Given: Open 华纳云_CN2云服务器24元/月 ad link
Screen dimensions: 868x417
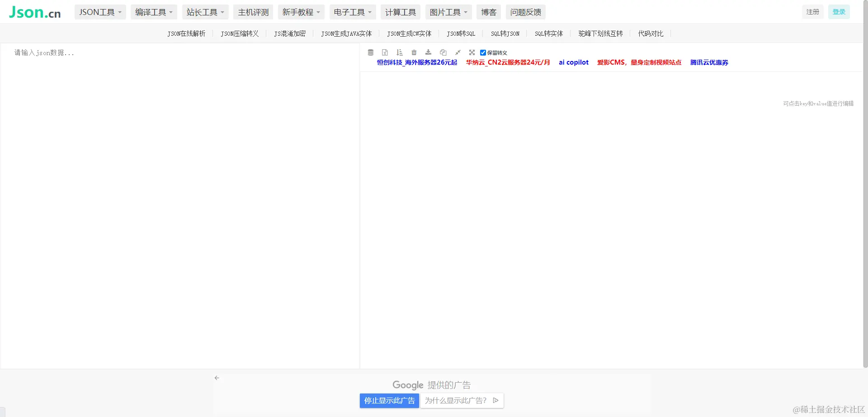Looking at the screenshot, I should click(x=508, y=62).
